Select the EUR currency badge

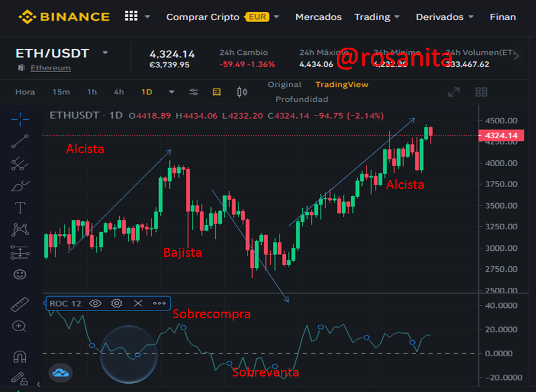(x=257, y=17)
